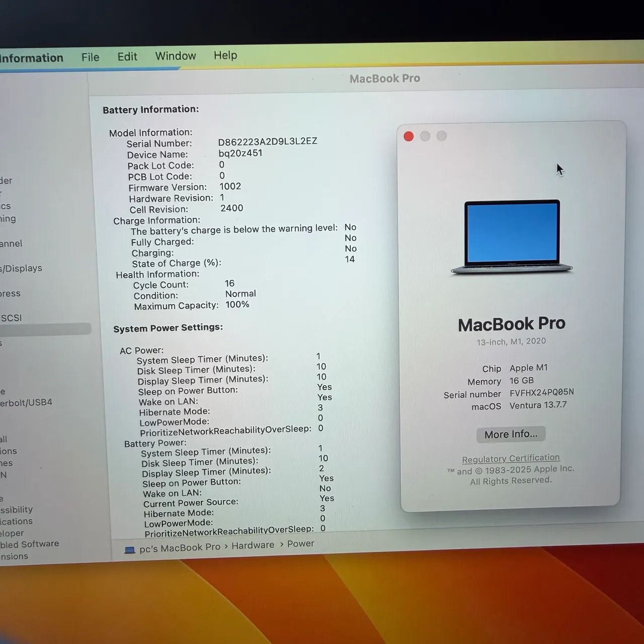The height and width of the screenshot is (644, 644).
Task: Select the Accessibility sidebar item
Action: [16, 510]
